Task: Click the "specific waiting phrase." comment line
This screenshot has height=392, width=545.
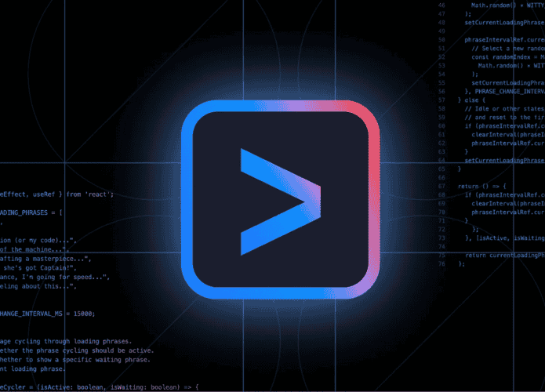Action: 75,360
